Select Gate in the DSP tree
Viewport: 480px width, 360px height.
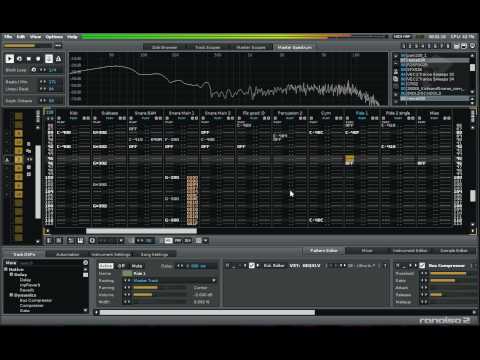click(25, 310)
